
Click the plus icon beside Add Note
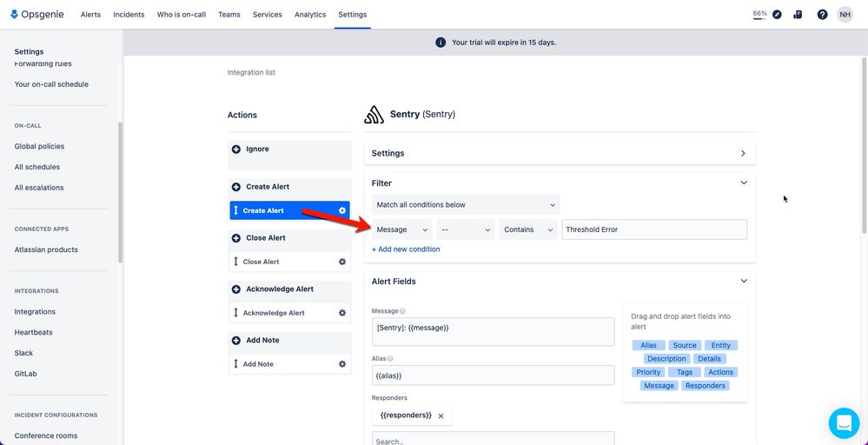[x=236, y=341]
